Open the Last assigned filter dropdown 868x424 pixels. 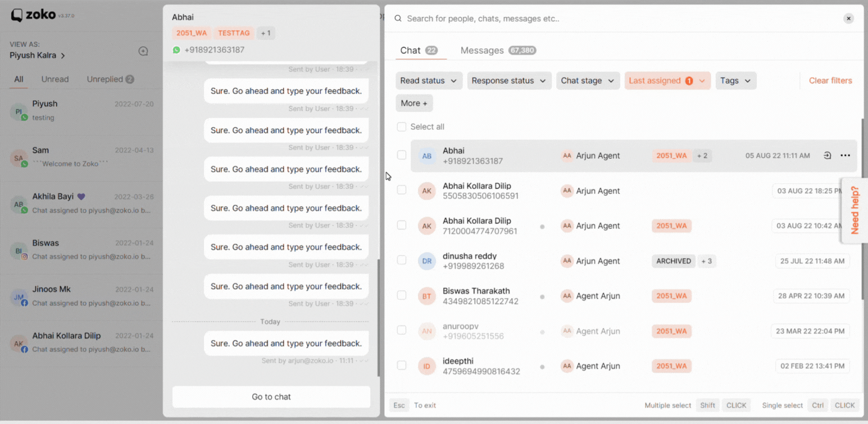click(667, 81)
